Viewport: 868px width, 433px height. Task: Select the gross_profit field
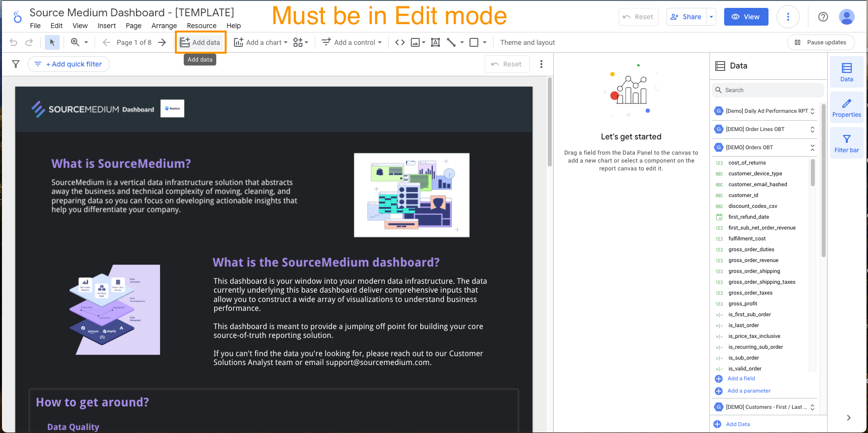click(743, 303)
